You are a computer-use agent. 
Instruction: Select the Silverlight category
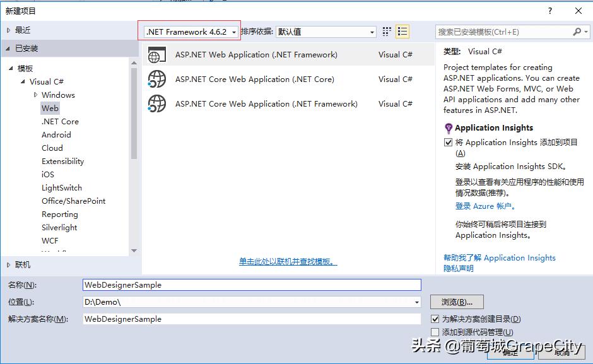coord(59,227)
